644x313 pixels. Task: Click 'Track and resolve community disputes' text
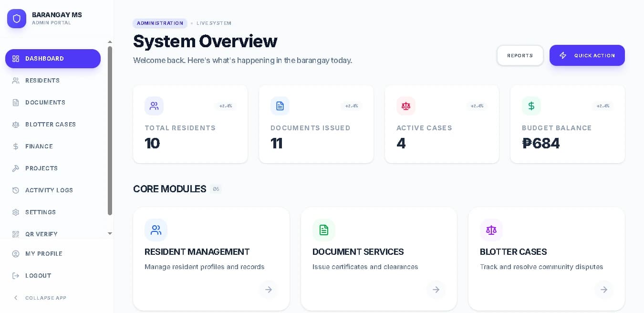[x=541, y=267]
